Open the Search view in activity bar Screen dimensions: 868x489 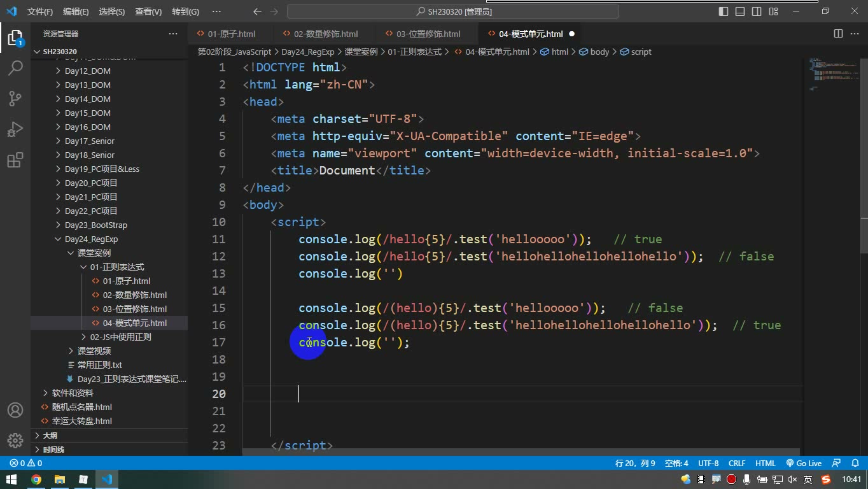coord(15,67)
